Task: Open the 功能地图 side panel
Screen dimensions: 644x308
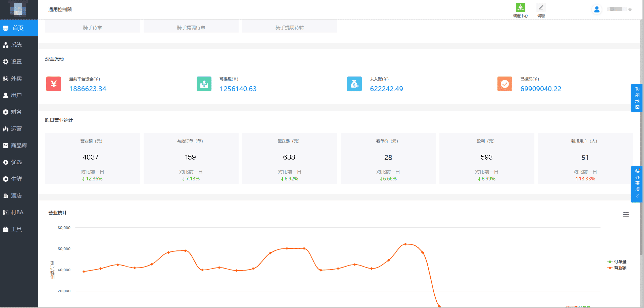Action: pos(637,98)
